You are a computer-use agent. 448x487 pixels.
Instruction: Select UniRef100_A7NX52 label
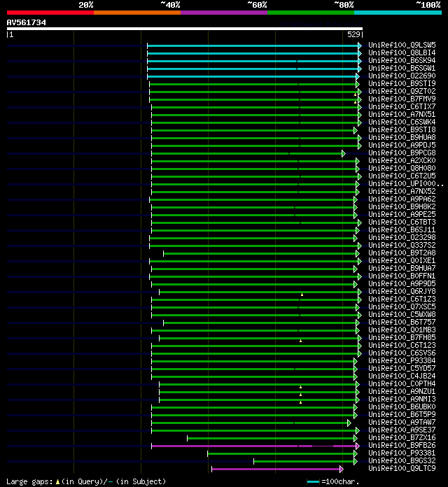(402, 191)
